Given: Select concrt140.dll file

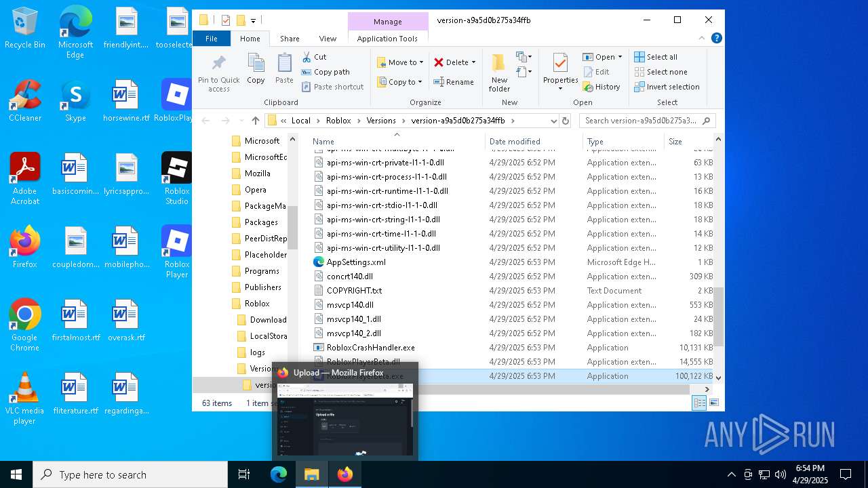Looking at the screenshot, I should (349, 277).
